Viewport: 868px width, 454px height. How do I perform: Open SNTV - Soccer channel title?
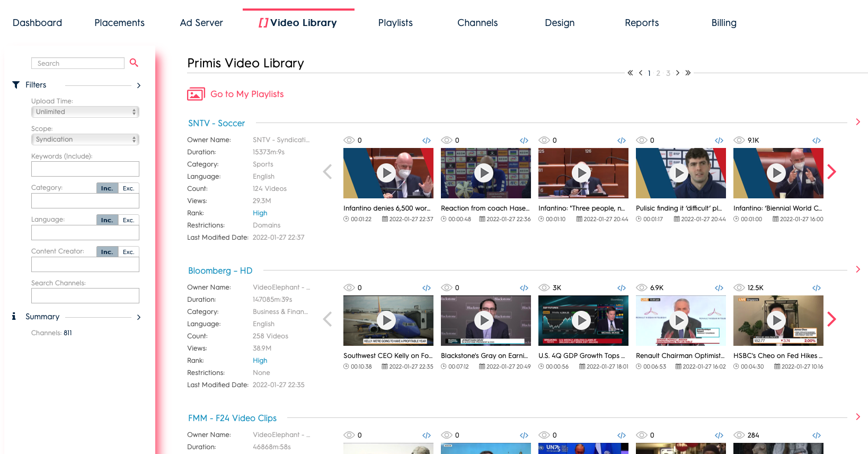[216, 123]
